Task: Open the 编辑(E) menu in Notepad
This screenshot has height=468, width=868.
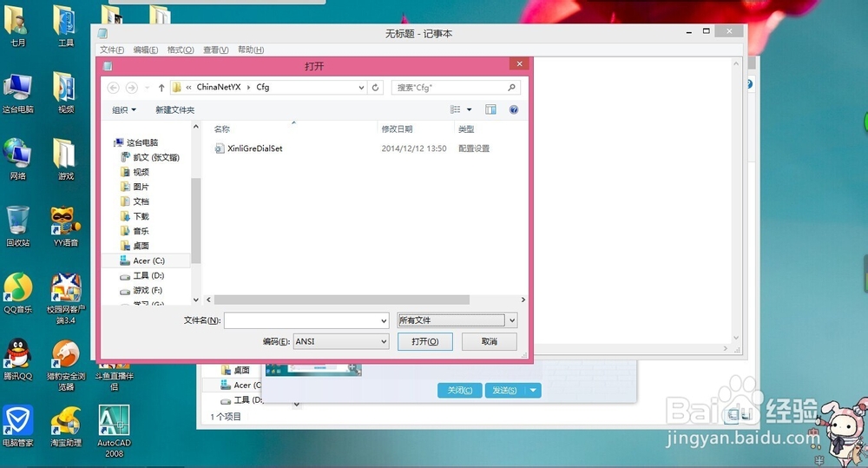Action: point(146,49)
